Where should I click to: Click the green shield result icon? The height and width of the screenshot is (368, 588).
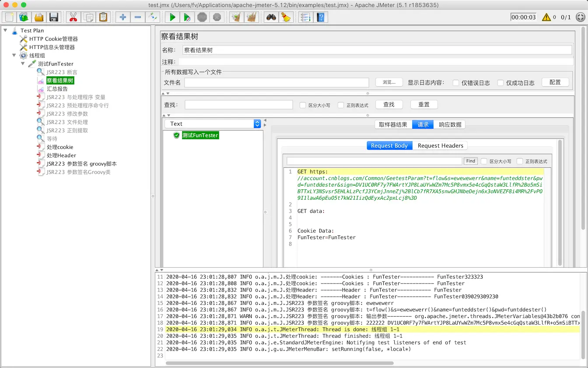(177, 135)
